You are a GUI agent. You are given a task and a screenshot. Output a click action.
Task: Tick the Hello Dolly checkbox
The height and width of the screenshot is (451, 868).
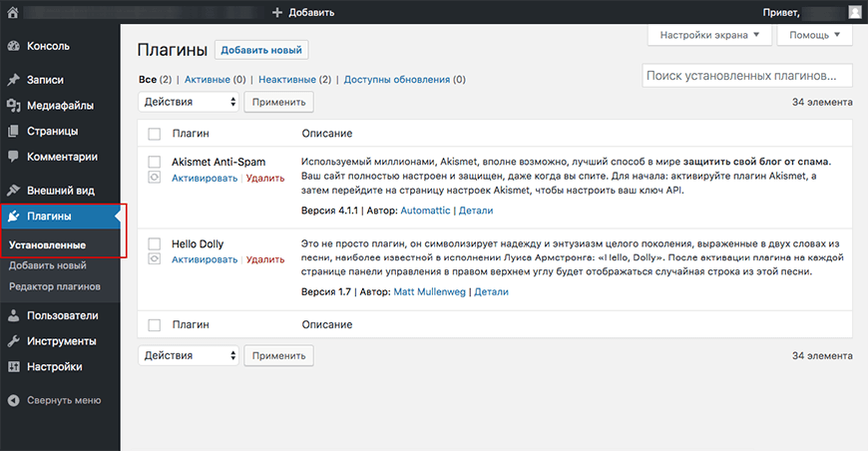[155, 243]
